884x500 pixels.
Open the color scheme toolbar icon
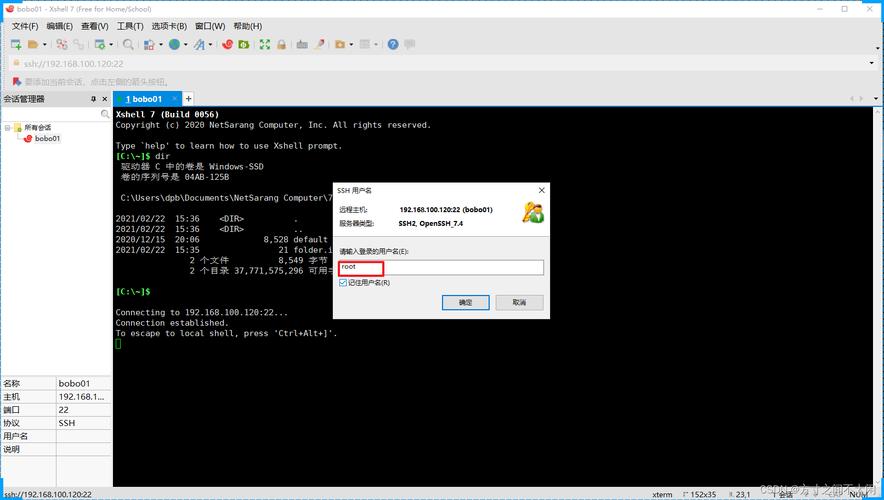[149, 44]
